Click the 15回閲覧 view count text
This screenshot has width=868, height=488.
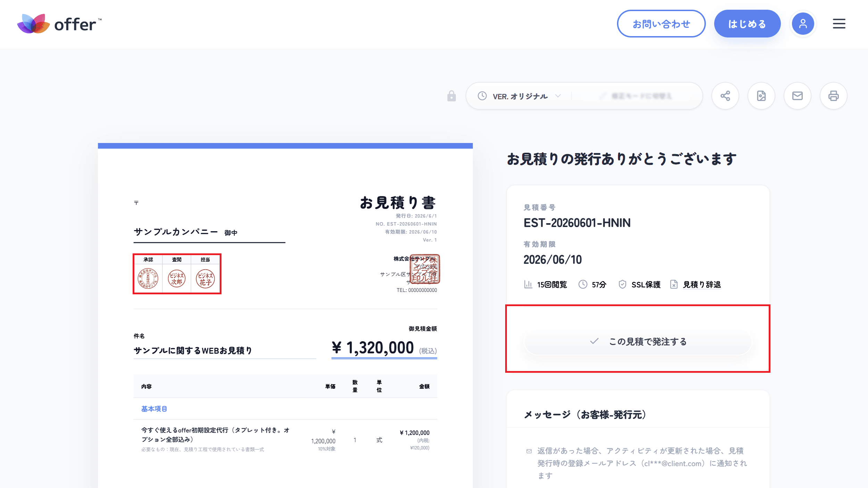(x=552, y=285)
